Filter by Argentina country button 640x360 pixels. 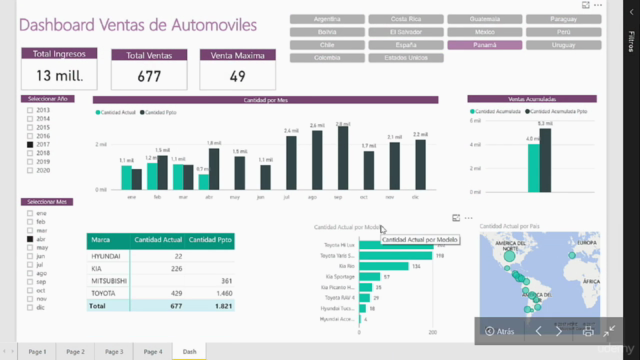327,19
